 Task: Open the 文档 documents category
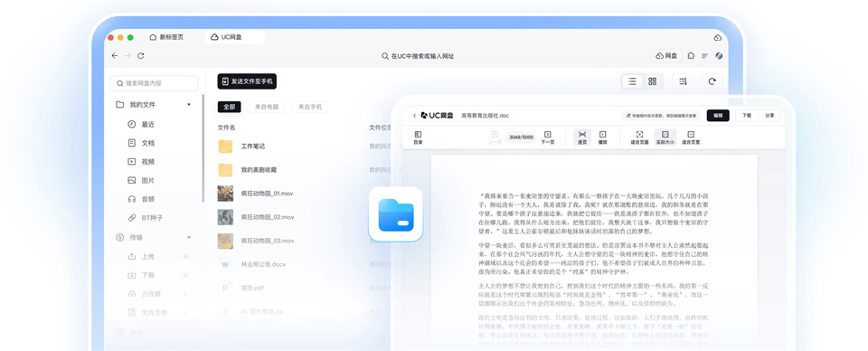(x=142, y=143)
